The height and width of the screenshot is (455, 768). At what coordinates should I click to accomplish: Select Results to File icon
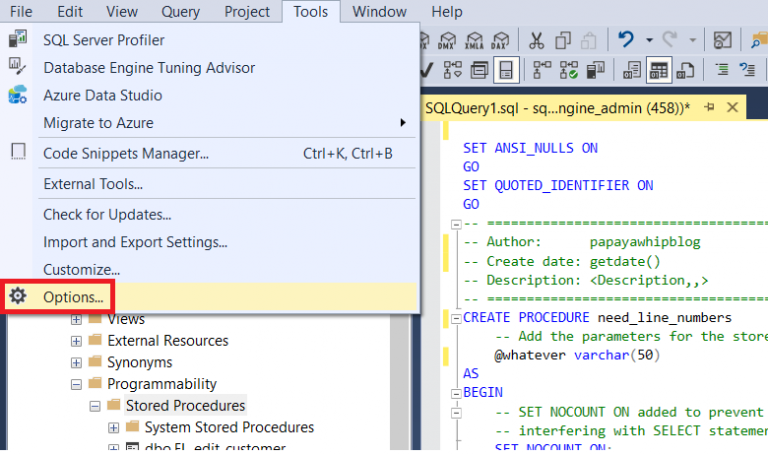(x=685, y=71)
